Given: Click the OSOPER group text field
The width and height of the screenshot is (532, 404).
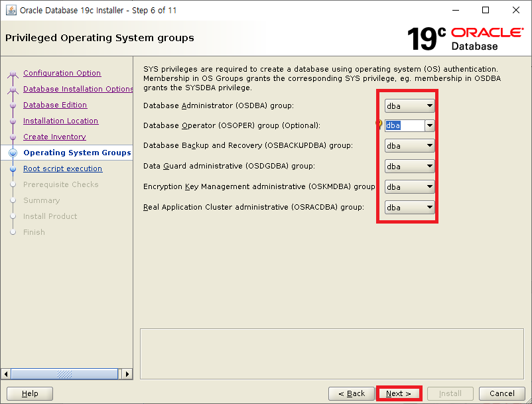Looking at the screenshot, I should [405, 125].
